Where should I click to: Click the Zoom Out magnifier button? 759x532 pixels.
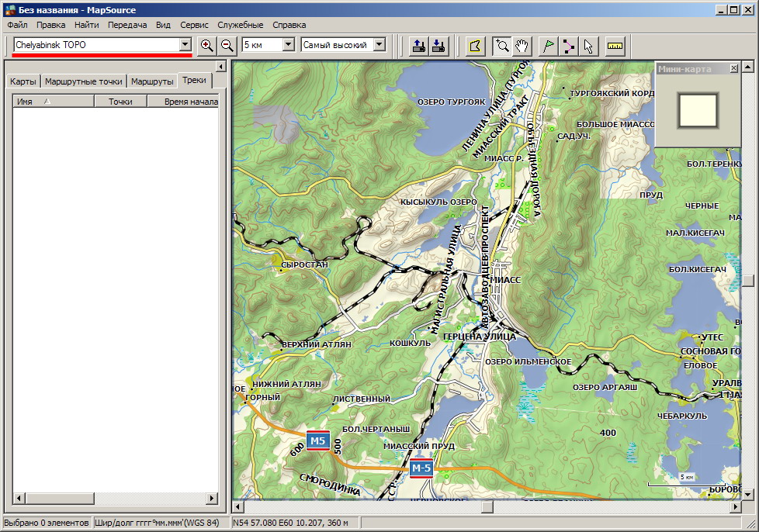(x=227, y=46)
